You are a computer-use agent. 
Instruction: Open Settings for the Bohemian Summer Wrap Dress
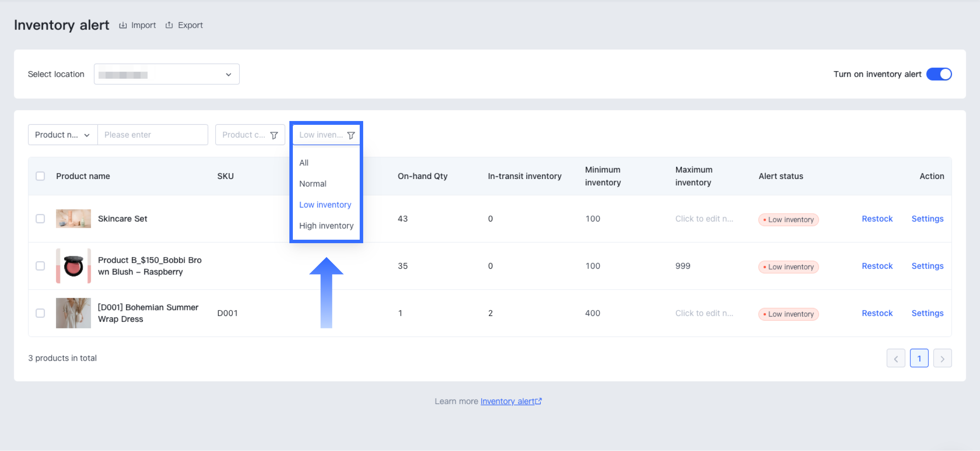927,313
